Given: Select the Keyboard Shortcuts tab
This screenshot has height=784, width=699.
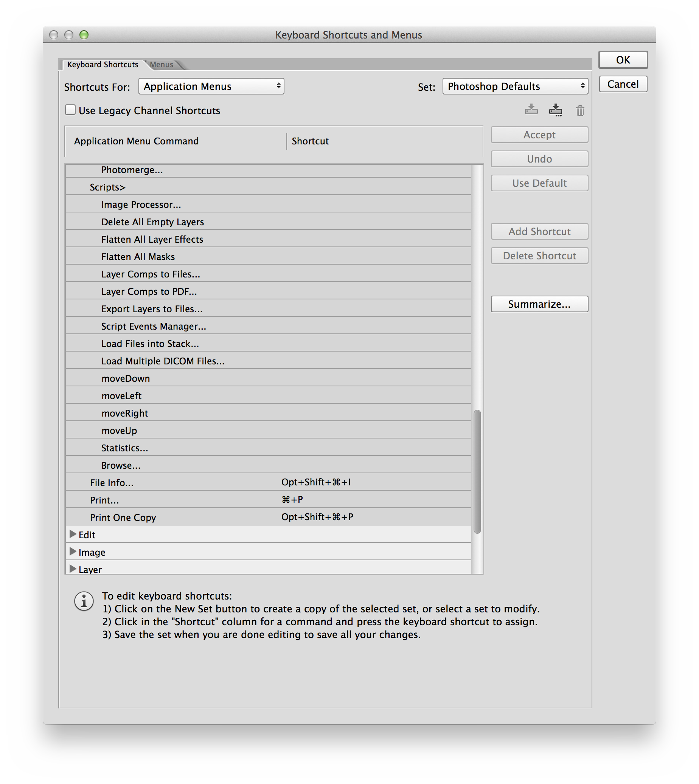Looking at the screenshot, I should pyautogui.click(x=103, y=65).
